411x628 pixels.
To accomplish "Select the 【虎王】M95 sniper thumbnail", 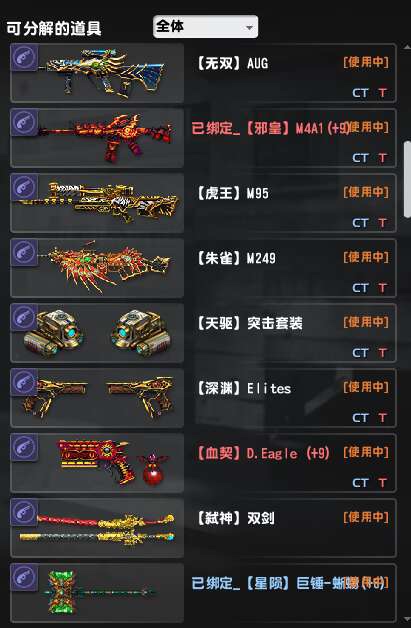I will tap(98, 203).
